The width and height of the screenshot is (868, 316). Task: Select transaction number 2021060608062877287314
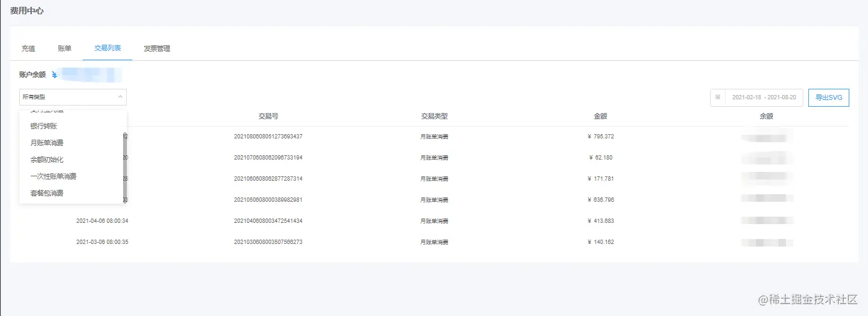tap(268, 178)
